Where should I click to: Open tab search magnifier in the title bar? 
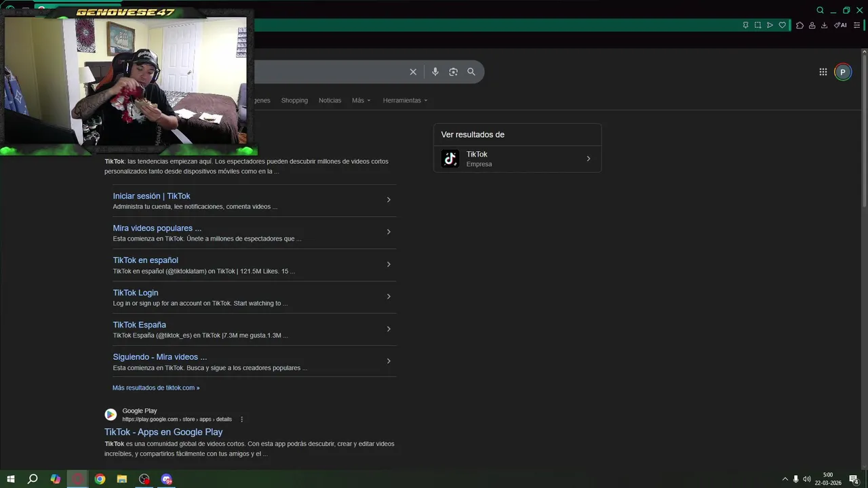point(820,10)
